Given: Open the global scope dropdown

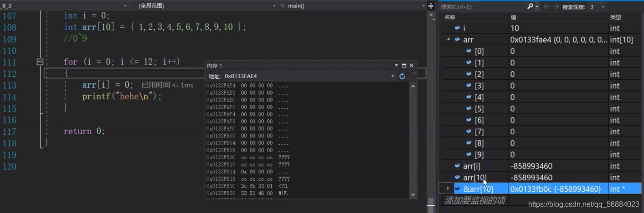Looking at the screenshot, I should (274, 6).
